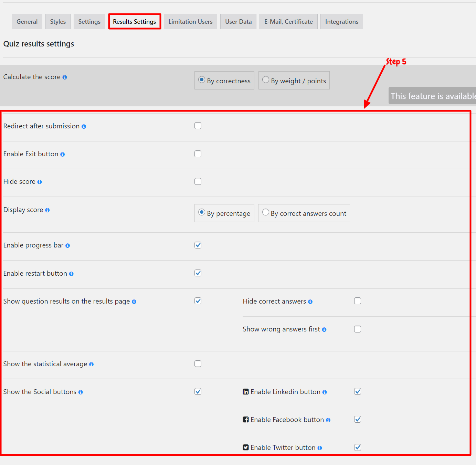Switch to the Styles tab

[x=58, y=21]
